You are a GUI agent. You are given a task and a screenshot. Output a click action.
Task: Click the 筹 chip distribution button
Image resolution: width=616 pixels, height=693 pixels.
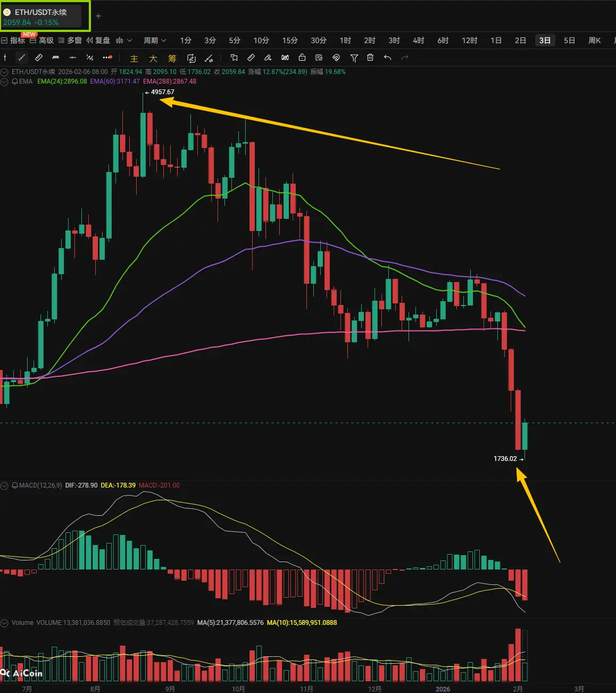click(x=172, y=59)
